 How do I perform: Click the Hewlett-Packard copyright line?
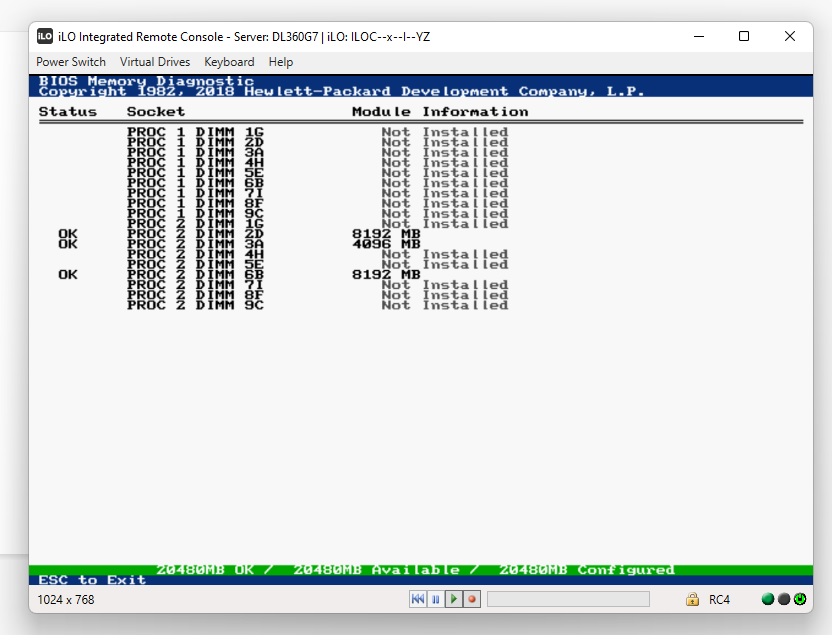[x=342, y=91]
